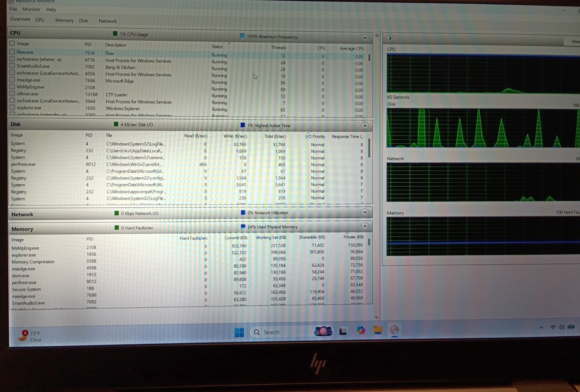Click the Copilot icon in taskbar
580x392 pixels.
click(x=361, y=330)
